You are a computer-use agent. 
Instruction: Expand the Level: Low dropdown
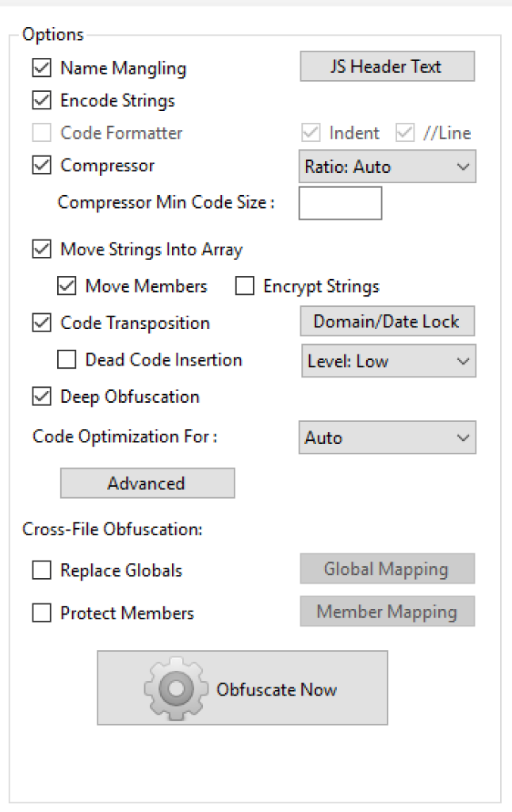389,361
